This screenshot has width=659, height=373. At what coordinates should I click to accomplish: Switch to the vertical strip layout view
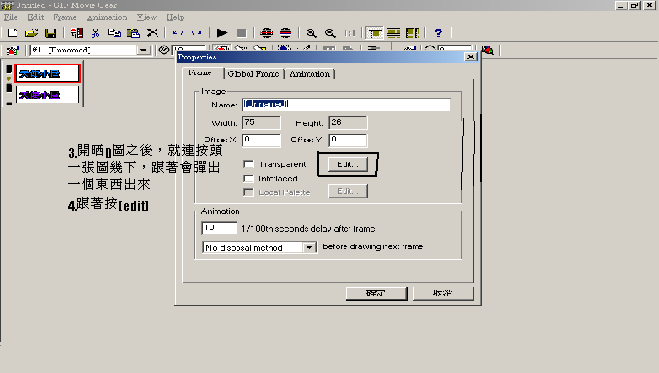pos(412,33)
